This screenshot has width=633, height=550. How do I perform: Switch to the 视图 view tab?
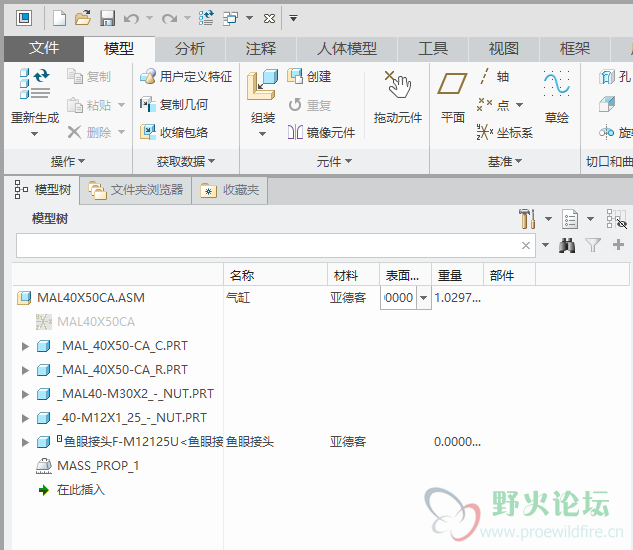(x=503, y=49)
